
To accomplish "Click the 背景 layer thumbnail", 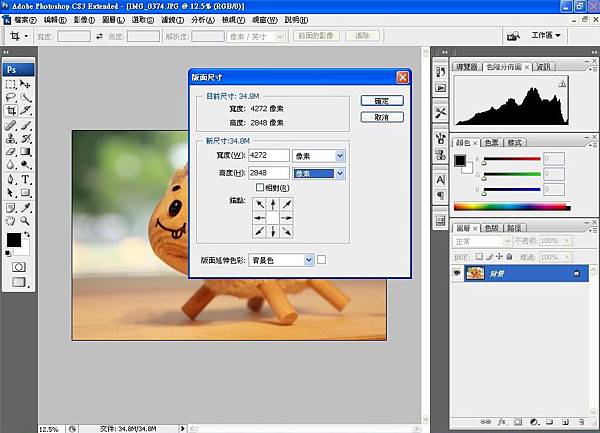I will 475,273.
